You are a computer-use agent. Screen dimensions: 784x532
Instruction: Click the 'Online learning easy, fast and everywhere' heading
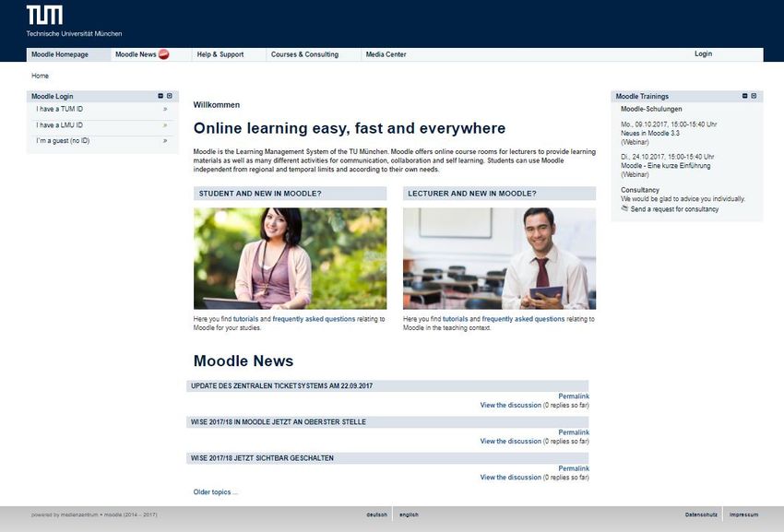click(350, 128)
